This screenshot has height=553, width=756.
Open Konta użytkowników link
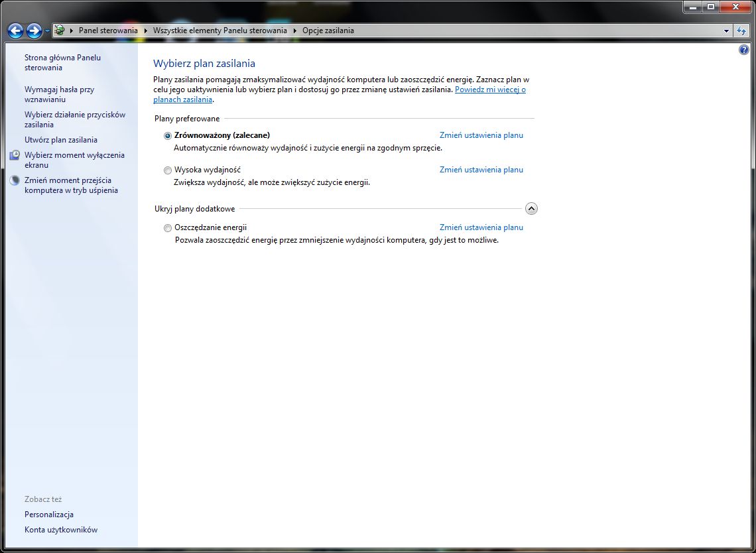tap(61, 530)
